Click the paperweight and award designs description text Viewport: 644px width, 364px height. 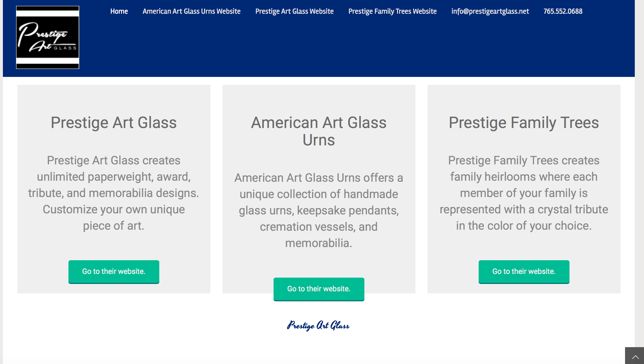click(x=114, y=193)
